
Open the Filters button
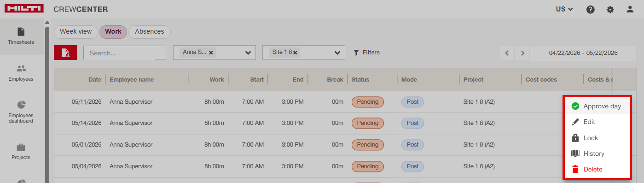click(366, 53)
